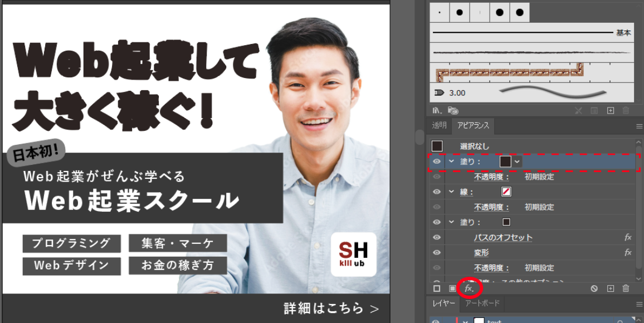Select the first tiny dot brush
644x323 pixels.
click(440, 13)
